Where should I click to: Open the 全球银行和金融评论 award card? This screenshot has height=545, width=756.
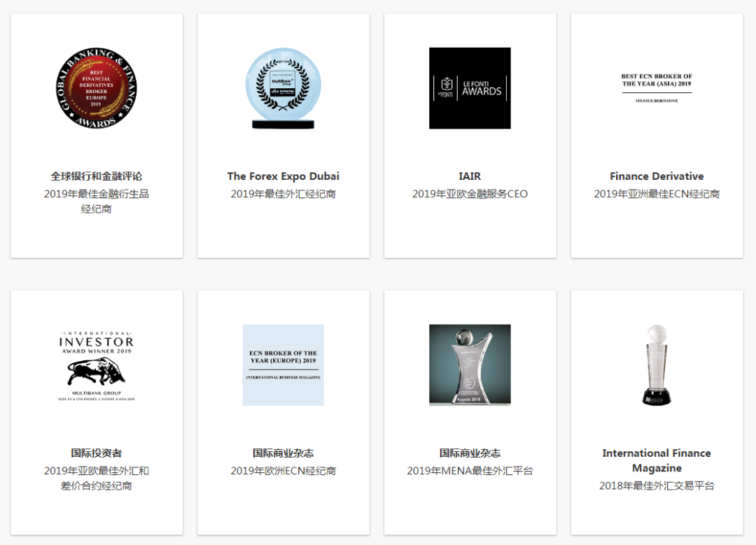pos(97,176)
